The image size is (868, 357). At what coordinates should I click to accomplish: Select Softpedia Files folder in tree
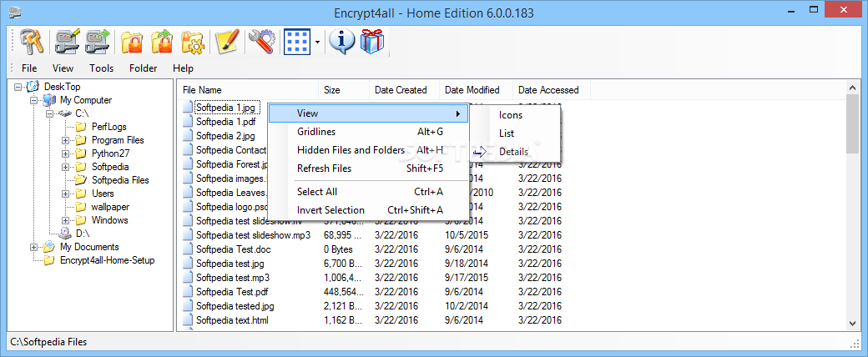tap(120, 180)
